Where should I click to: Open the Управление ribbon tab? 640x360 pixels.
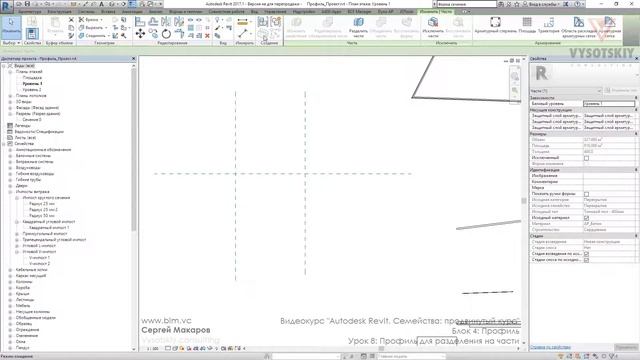point(275,12)
